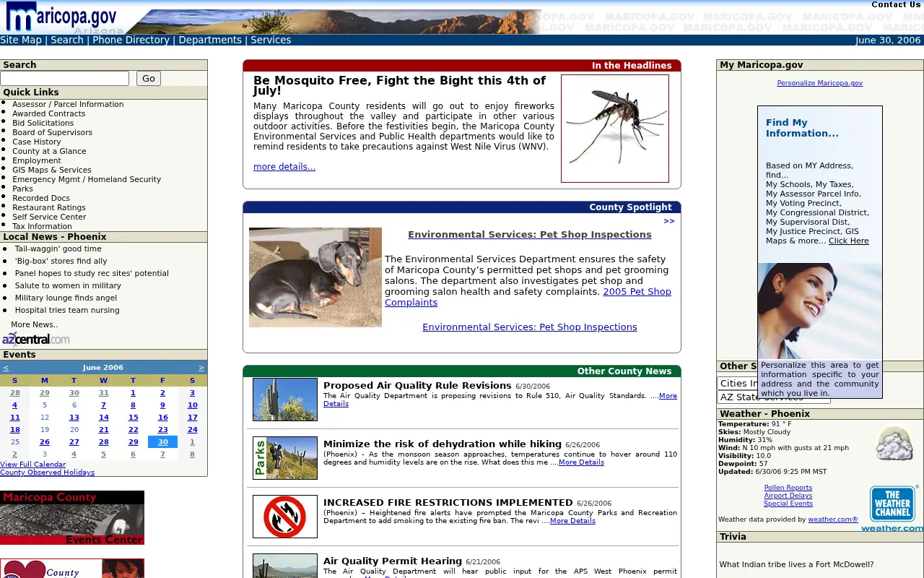Click the Parks hiking thumbnail
Screen dimensions: 924x578
coord(285,458)
